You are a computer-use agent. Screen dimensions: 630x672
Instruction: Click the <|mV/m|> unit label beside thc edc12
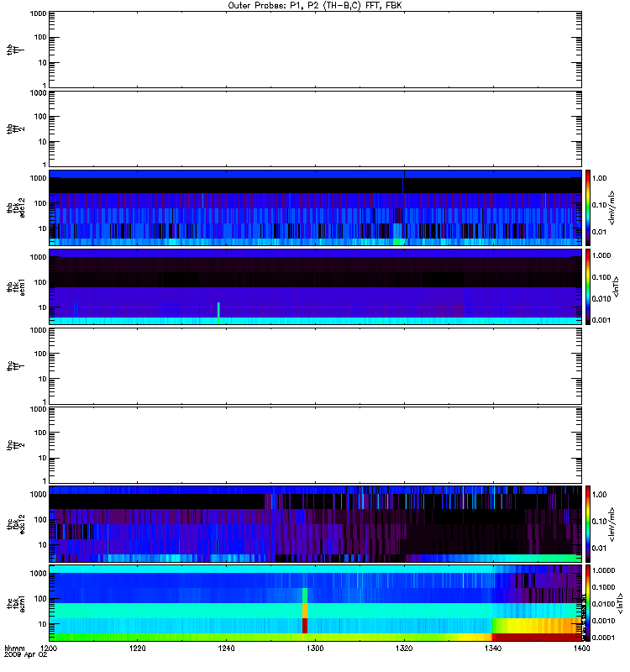pyautogui.click(x=612, y=524)
